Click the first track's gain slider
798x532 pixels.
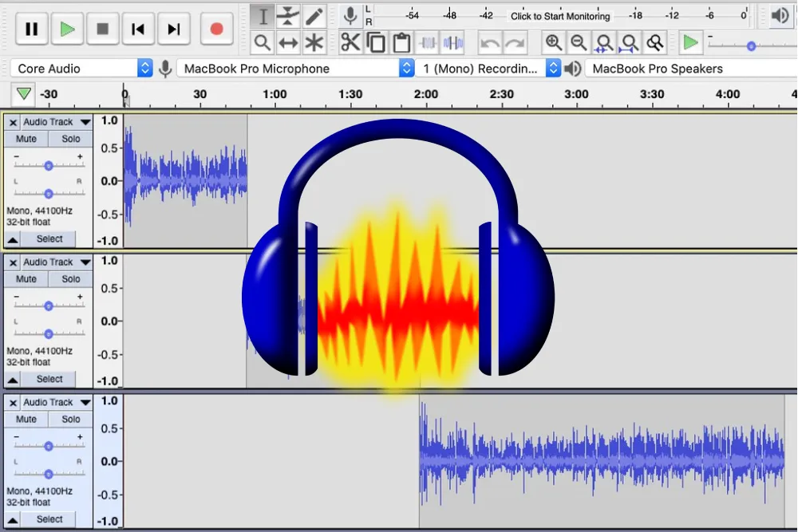tap(49, 166)
